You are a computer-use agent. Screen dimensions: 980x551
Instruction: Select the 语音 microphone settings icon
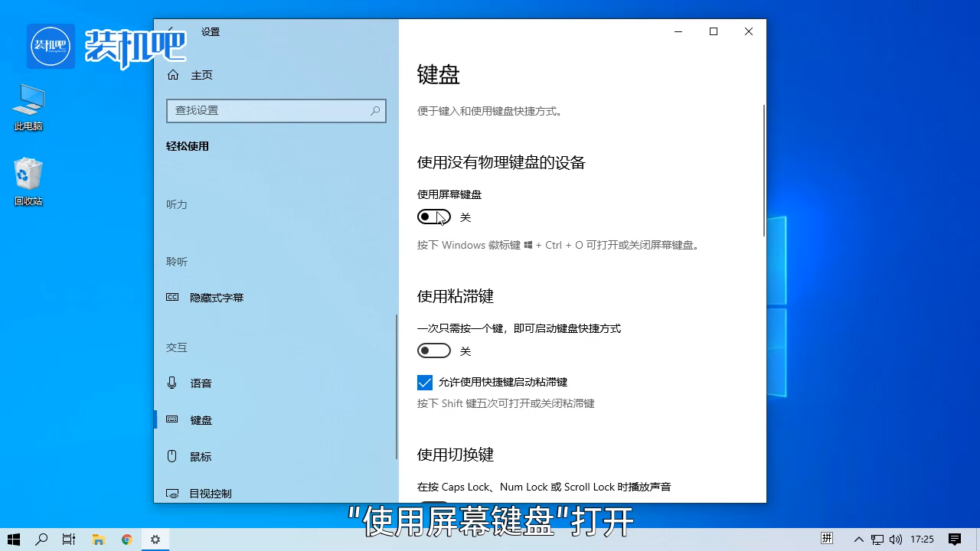tap(171, 383)
